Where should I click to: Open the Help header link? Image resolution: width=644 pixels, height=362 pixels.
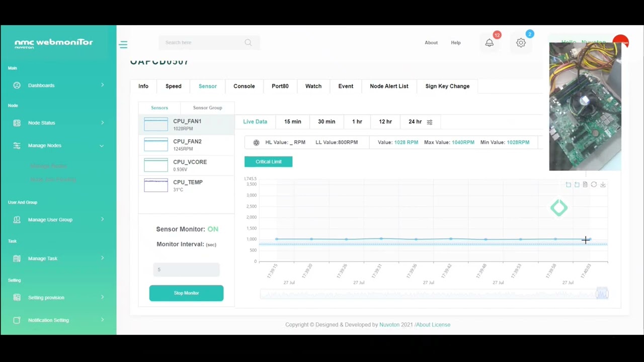[x=456, y=43]
